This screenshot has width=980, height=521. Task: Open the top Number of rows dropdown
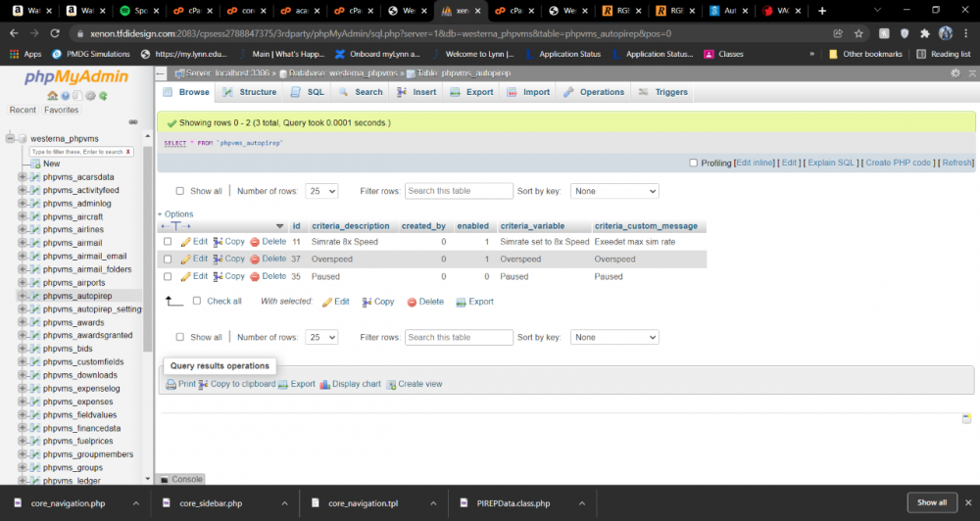[321, 191]
